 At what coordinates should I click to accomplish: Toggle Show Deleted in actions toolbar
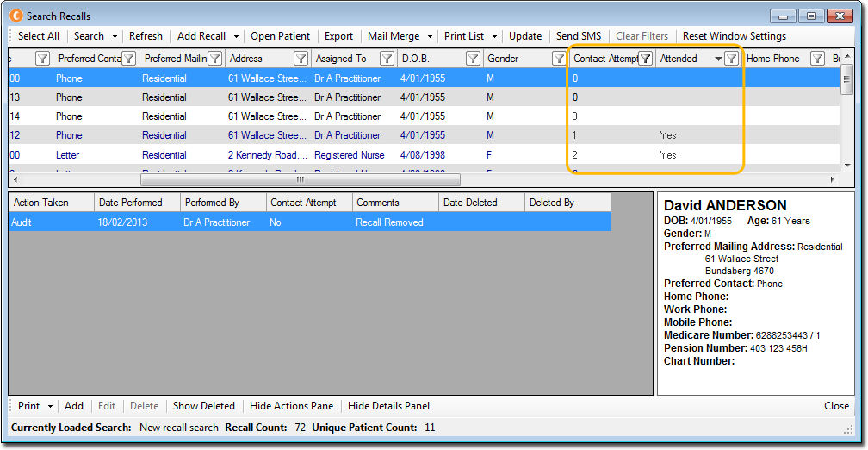(203, 406)
